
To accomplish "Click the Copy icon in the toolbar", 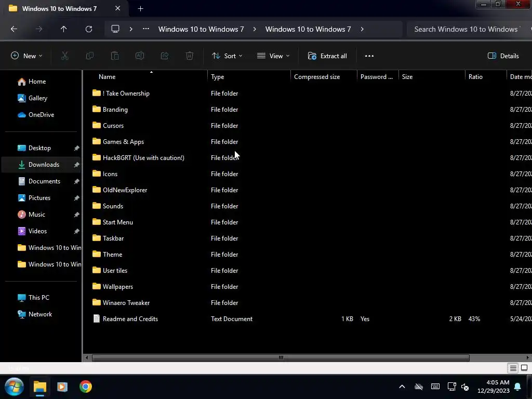I will (89, 56).
